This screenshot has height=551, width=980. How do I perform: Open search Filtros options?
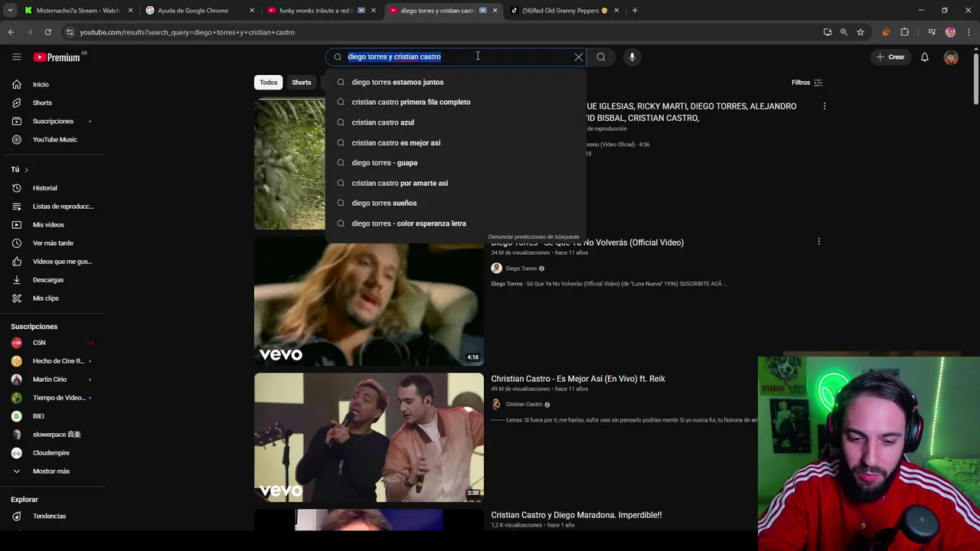tap(806, 83)
